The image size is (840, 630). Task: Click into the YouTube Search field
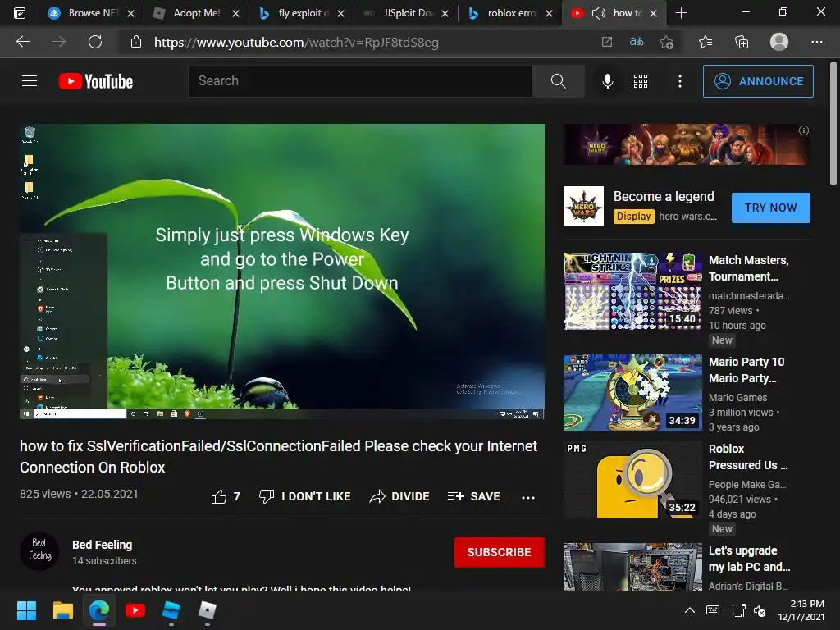click(x=361, y=81)
